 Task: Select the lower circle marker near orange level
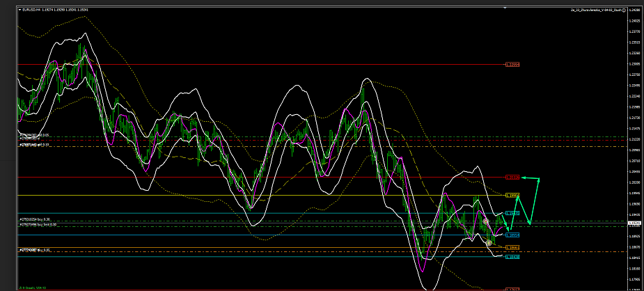(489, 242)
